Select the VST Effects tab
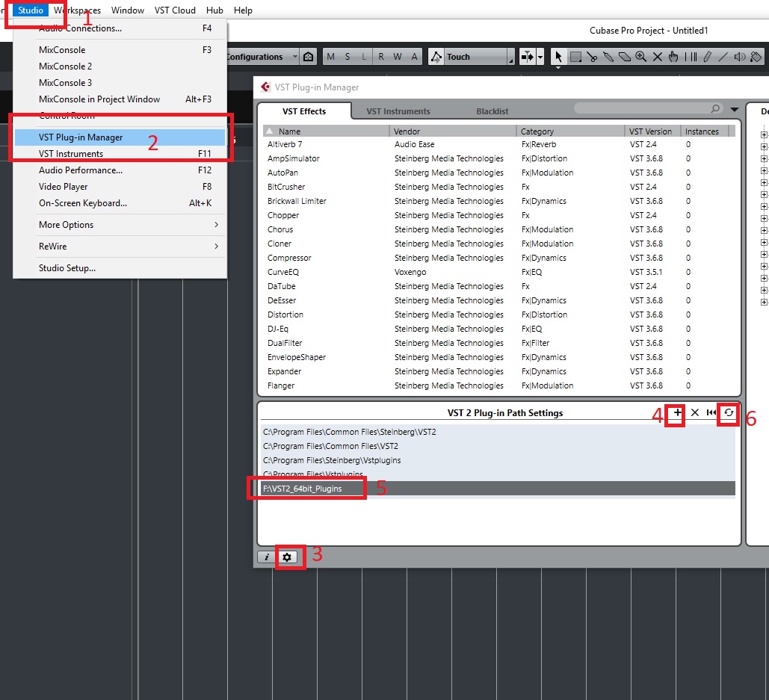 pos(304,112)
